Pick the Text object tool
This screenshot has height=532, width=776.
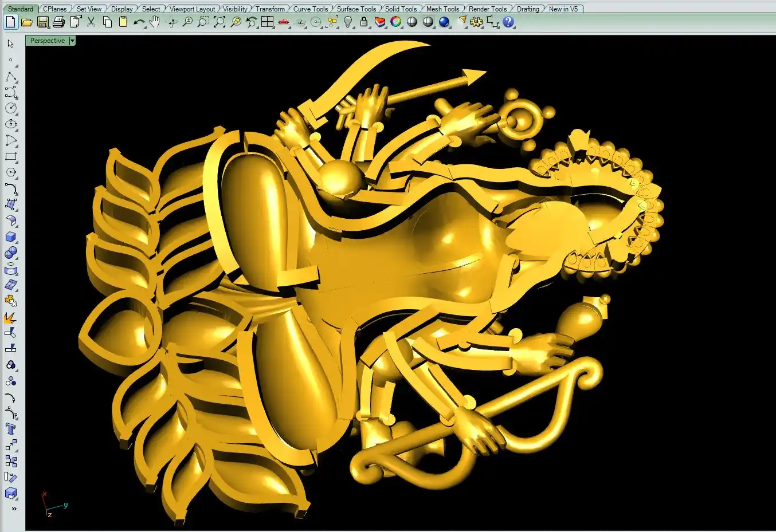tap(11, 429)
